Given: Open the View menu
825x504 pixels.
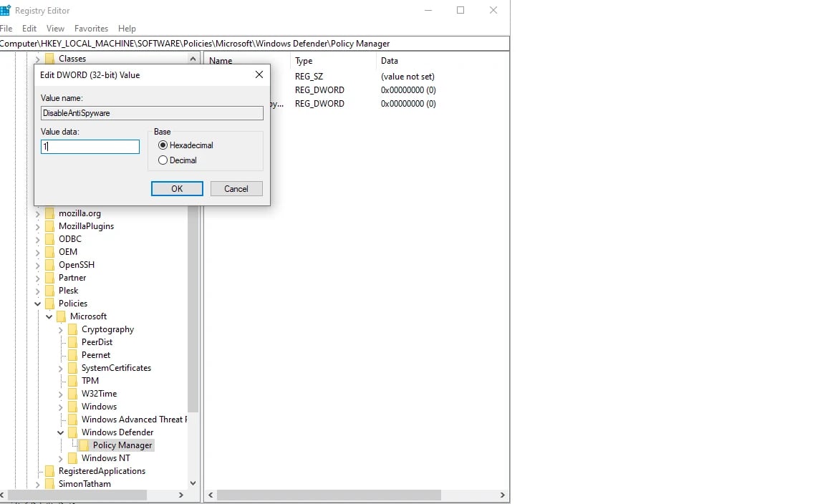Looking at the screenshot, I should point(55,29).
